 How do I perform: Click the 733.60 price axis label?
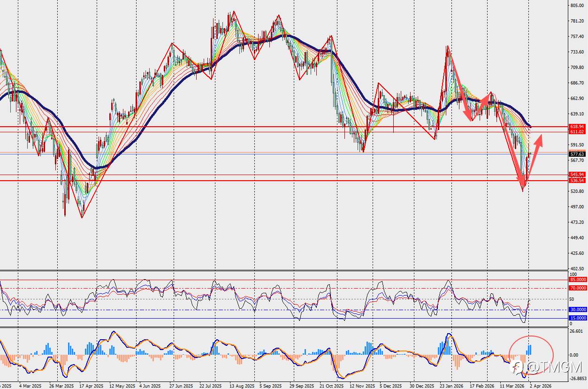(x=577, y=52)
